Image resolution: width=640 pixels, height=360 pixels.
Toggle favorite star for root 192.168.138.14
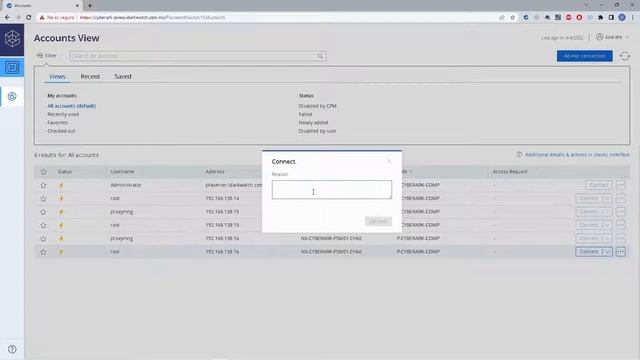(43, 199)
